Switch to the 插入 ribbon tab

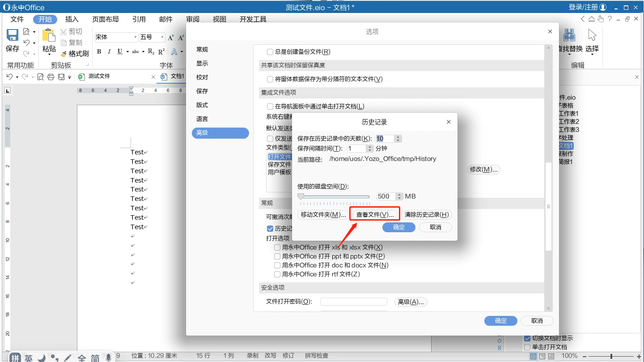(x=72, y=19)
